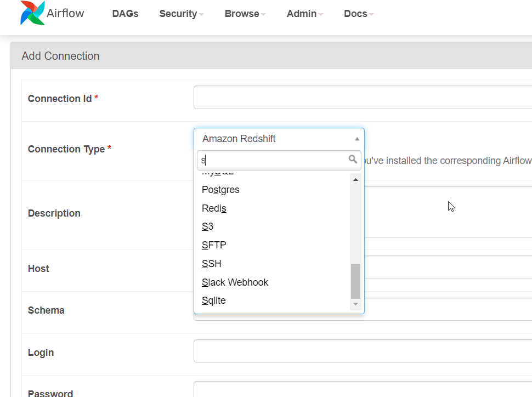The height and width of the screenshot is (397, 532).
Task: Click the Airflow pinwheel logo
Action: [x=32, y=13]
